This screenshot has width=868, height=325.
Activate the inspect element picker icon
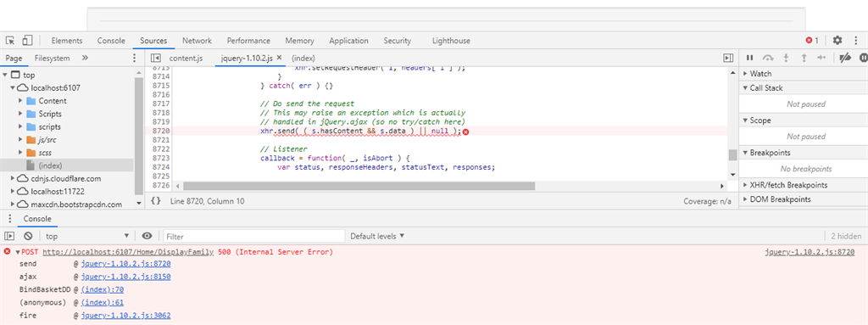tap(10, 41)
